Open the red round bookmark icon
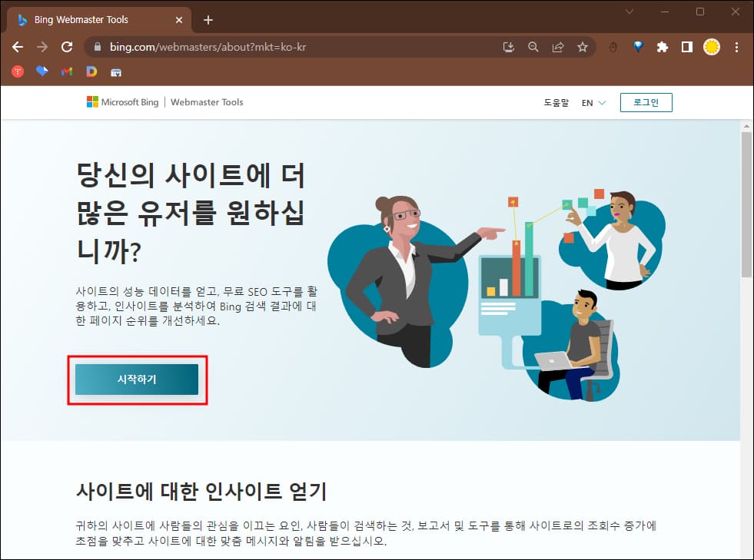754x560 pixels. [18, 71]
